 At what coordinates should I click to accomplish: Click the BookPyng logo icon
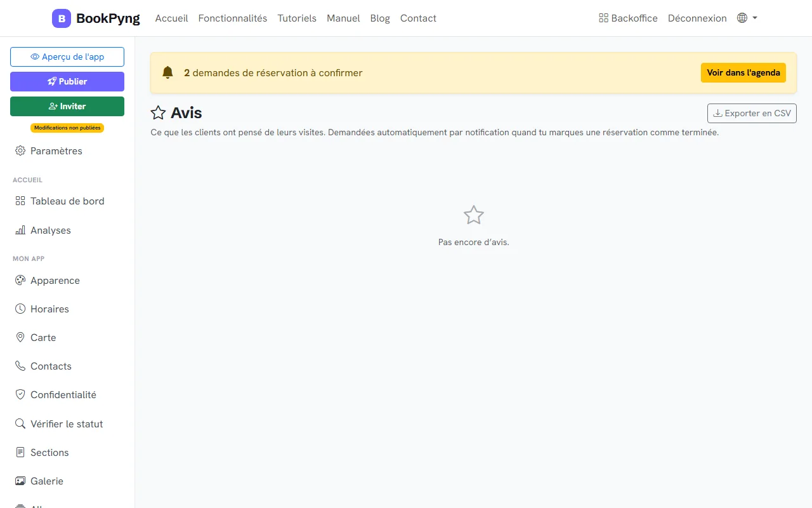[x=62, y=18]
